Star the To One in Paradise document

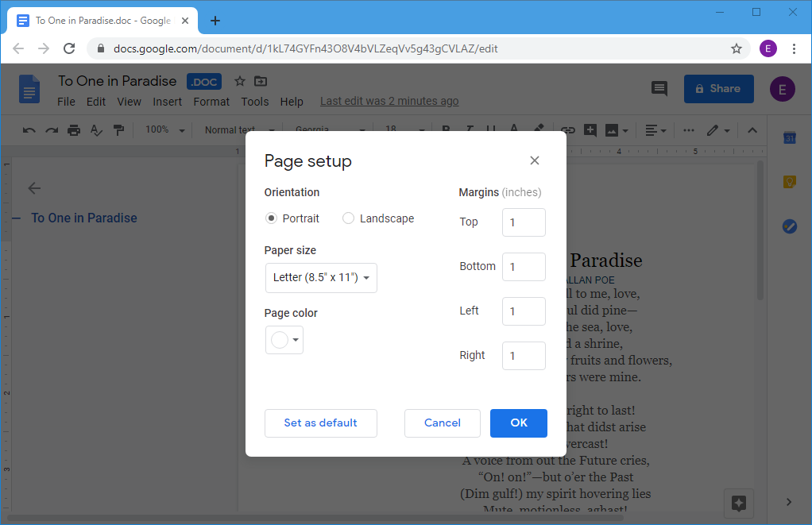click(x=239, y=81)
